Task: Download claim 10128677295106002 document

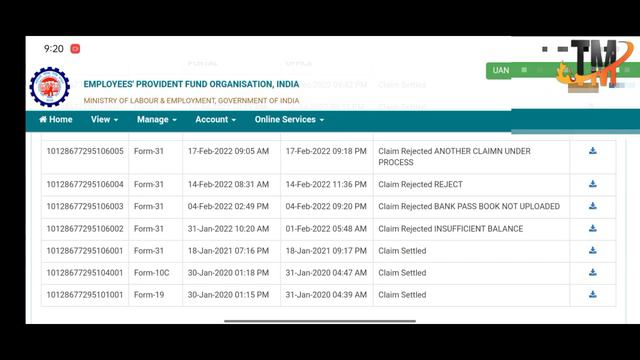Action: (x=593, y=229)
